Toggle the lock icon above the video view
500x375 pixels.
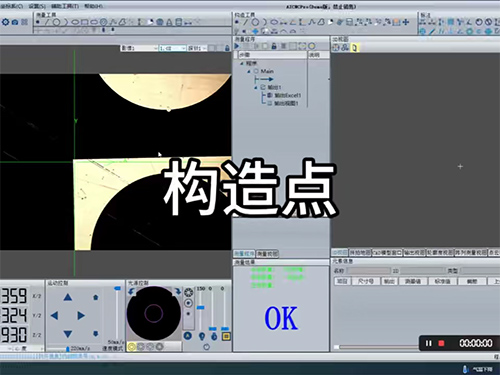pyautogui.click(x=227, y=48)
